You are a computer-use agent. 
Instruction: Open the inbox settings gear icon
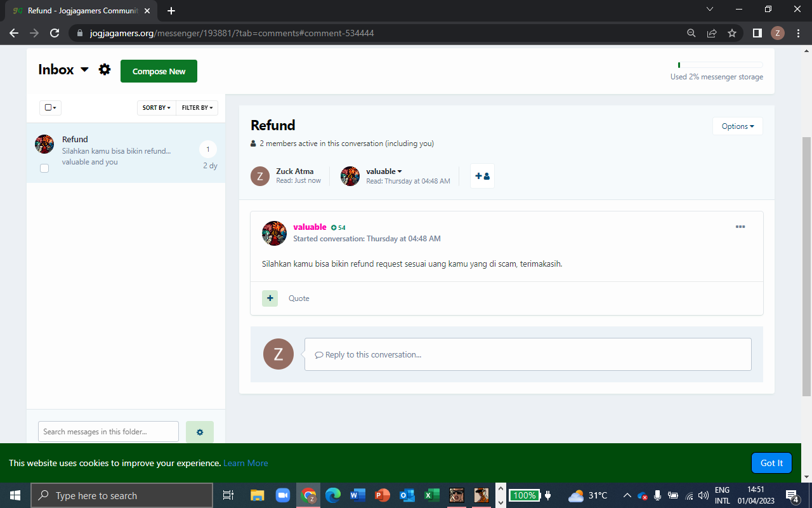tap(105, 70)
